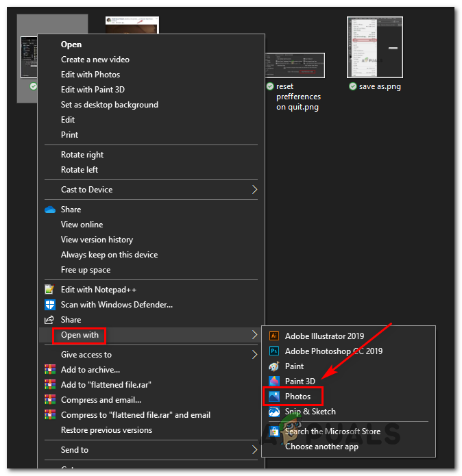This screenshot has width=462, height=476.
Task: Click the Microsoft Store bag icon
Action: pos(274,431)
